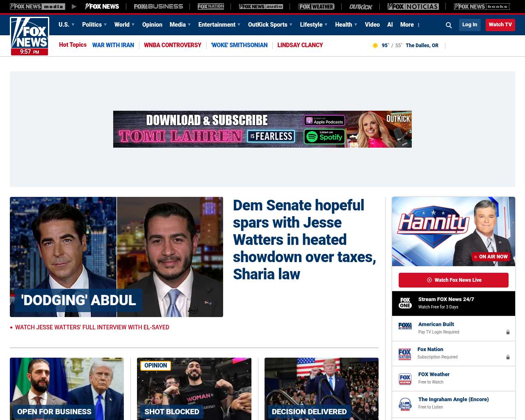
Task: Go to the Fox Noticias logo
Action: pyautogui.click(x=413, y=7)
